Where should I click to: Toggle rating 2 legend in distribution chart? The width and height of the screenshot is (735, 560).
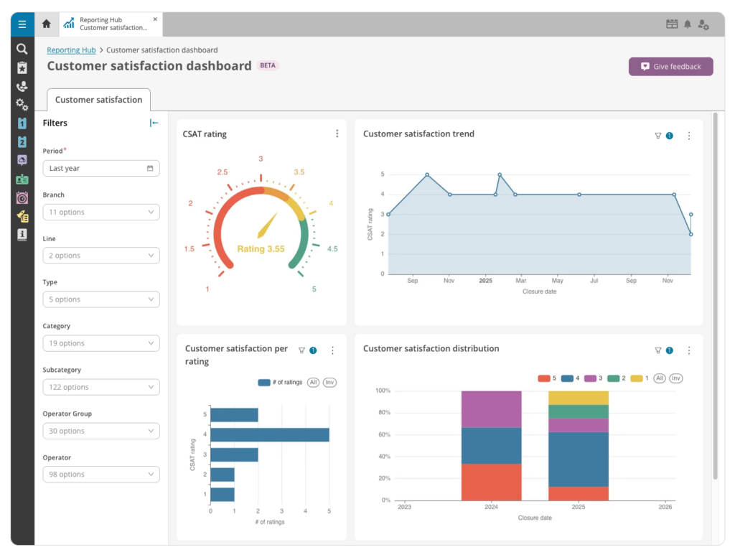(x=616, y=378)
